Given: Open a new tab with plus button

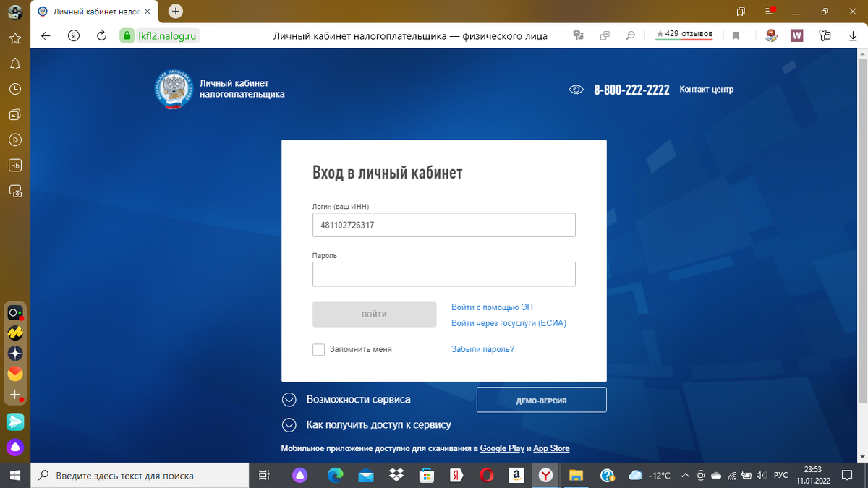Looking at the screenshot, I should (176, 12).
